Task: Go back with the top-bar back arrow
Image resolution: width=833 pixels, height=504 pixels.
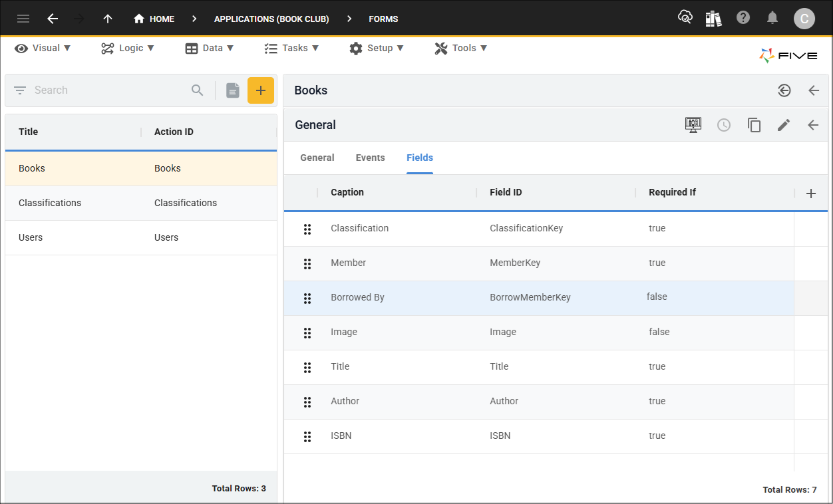Action: point(53,19)
